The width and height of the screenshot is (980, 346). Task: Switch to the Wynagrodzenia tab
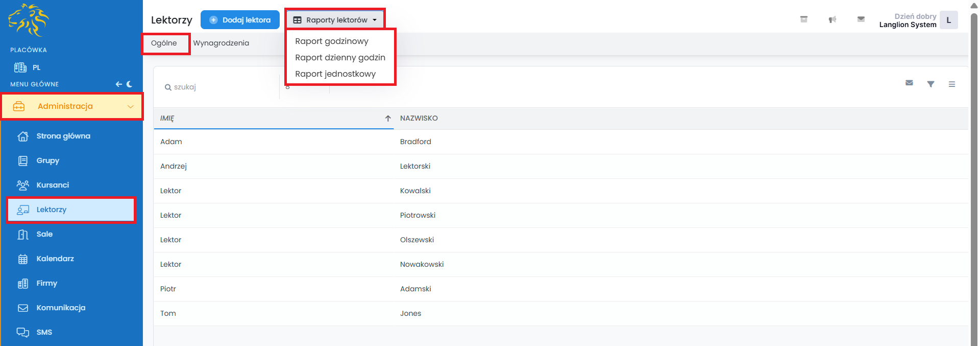point(221,43)
